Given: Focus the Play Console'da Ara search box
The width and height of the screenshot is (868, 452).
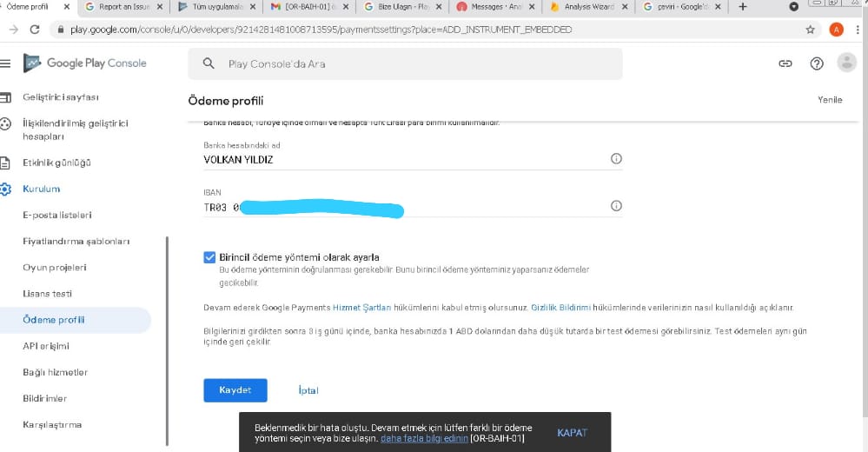Looking at the screenshot, I should pos(405,63).
